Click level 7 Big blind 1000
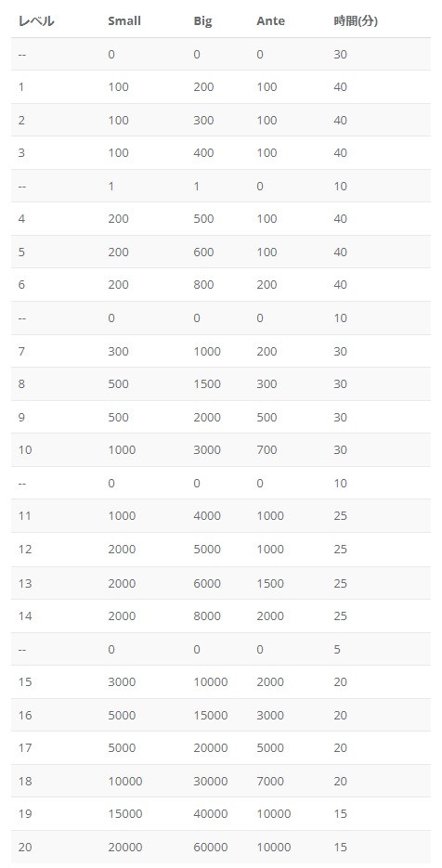The width and height of the screenshot is (442, 868). coord(206,351)
